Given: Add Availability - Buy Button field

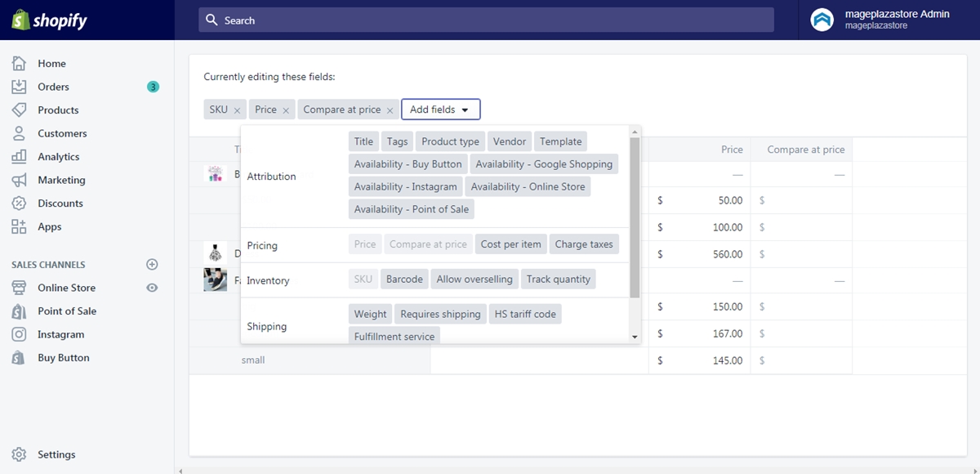Looking at the screenshot, I should 408,164.
